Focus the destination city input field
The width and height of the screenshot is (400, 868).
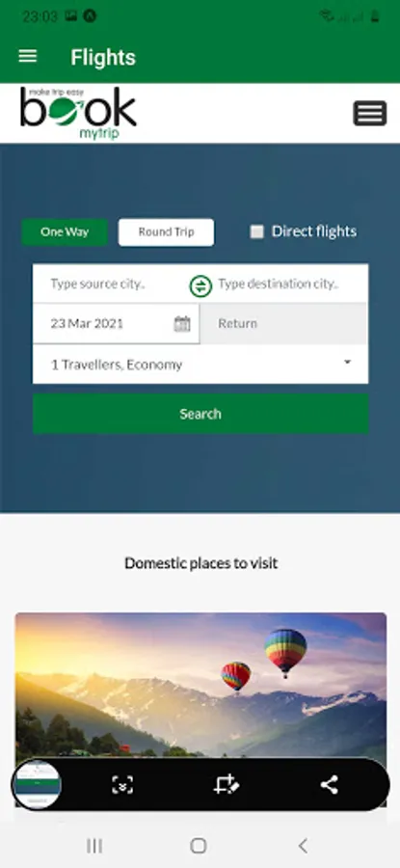click(290, 284)
